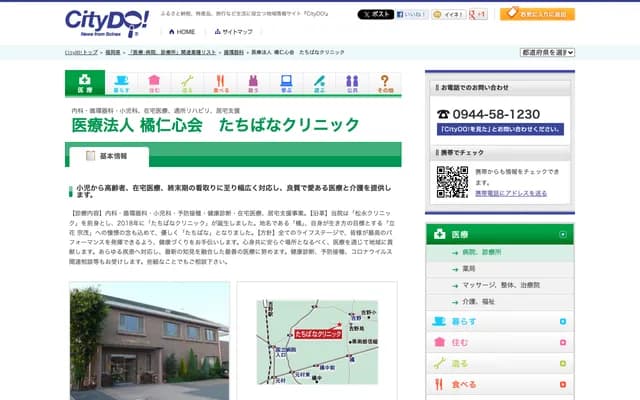Click the mixi イイネ! button
Screen dimensions: 640x400
coord(449,14)
